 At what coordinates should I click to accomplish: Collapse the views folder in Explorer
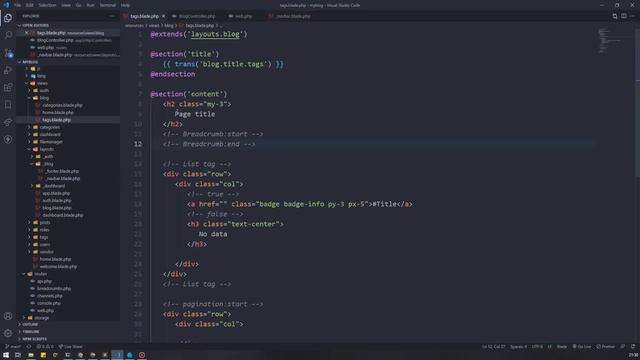pos(68,83)
